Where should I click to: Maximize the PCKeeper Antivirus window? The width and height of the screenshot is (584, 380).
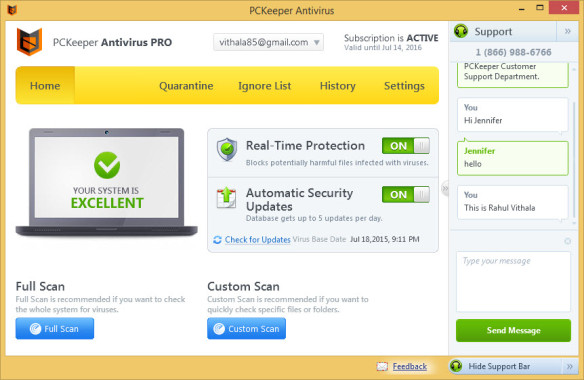click(x=540, y=8)
